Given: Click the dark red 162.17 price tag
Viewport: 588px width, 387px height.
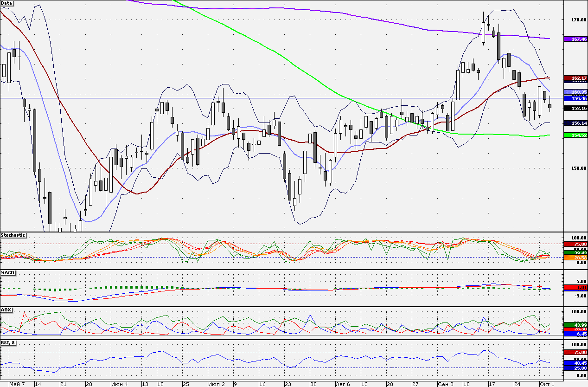Looking at the screenshot, I should point(575,77).
